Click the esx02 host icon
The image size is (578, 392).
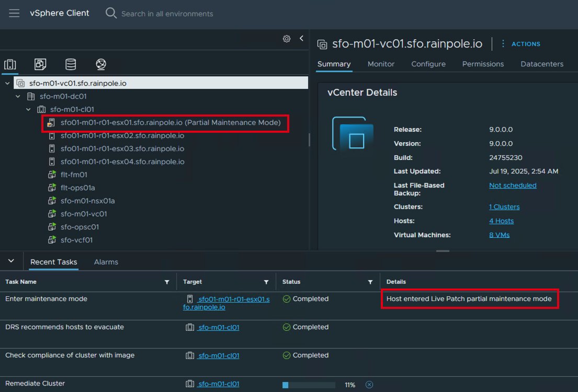(x=52, y=135)
